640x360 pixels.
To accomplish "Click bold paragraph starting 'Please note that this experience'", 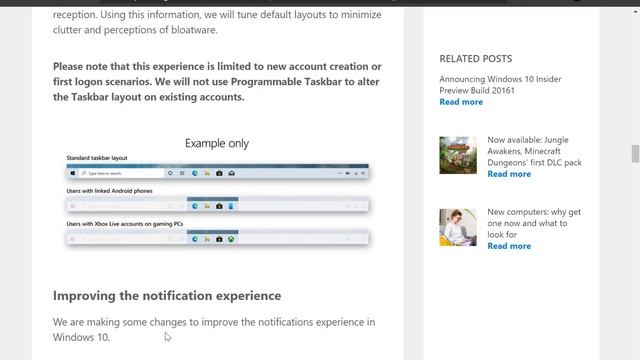I will tap(217, 82).
